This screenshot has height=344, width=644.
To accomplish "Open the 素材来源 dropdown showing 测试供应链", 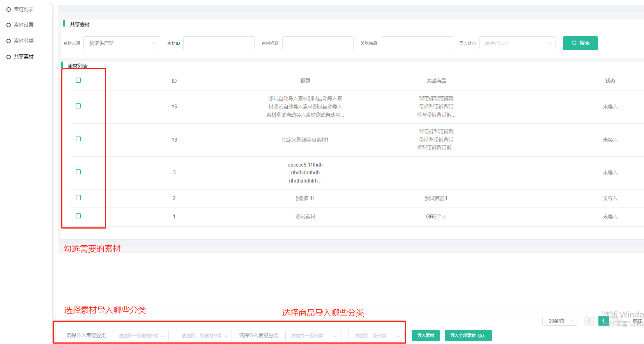I will click(122, 43).
